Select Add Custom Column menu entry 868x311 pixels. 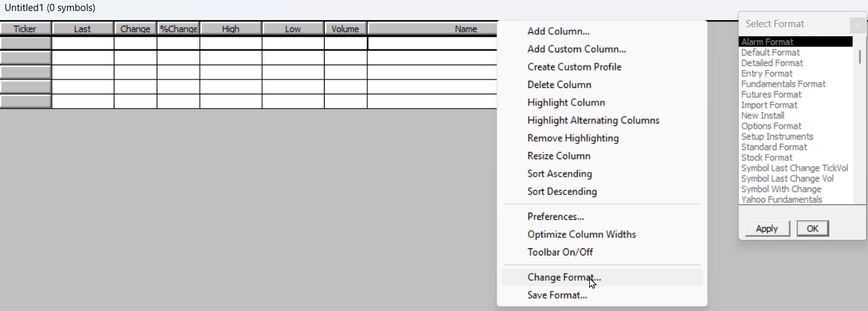[x=576, y=49]
